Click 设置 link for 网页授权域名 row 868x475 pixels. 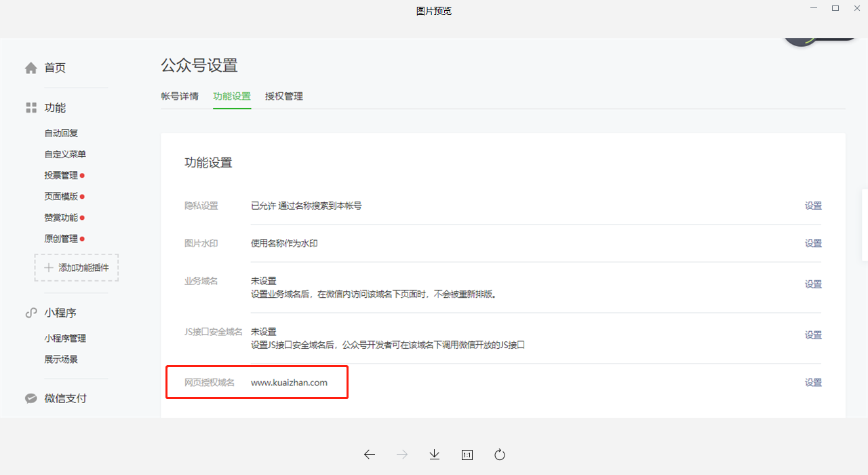(813, 383)
